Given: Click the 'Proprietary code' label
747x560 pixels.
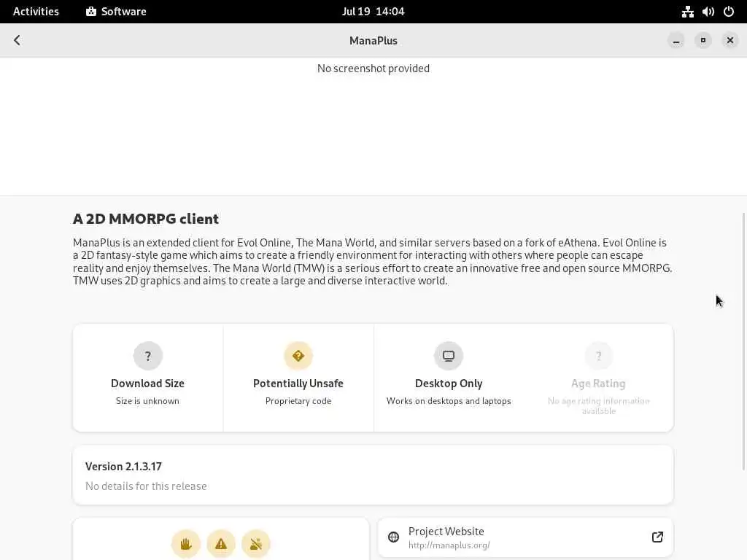Looking at the screenshot, I should (x=298, y=401).
